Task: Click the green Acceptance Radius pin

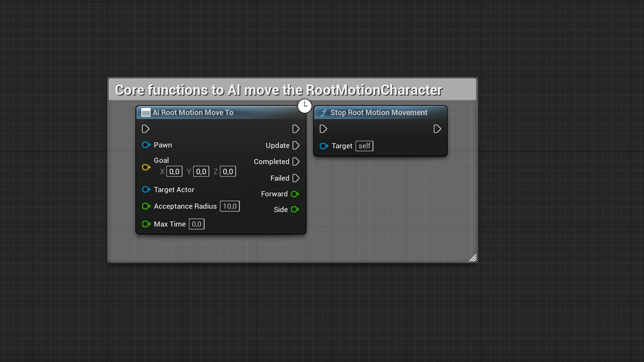Action: click(x=146, y=206)
